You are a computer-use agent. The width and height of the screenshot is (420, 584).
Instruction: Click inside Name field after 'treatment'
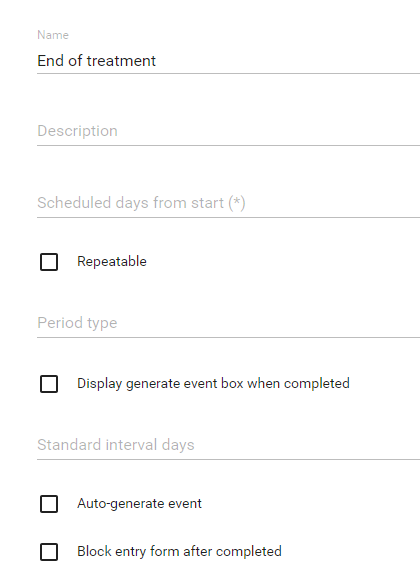pos(287,61)
